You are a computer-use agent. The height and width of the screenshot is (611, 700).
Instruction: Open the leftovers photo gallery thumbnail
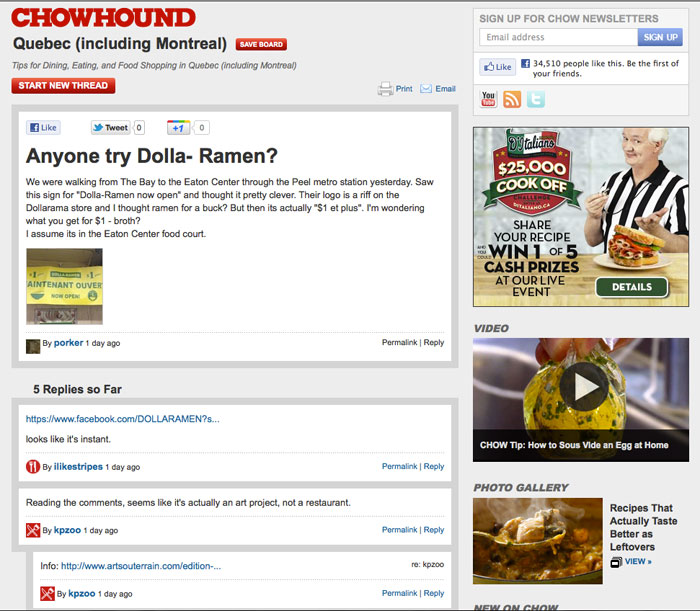point(538,541)
